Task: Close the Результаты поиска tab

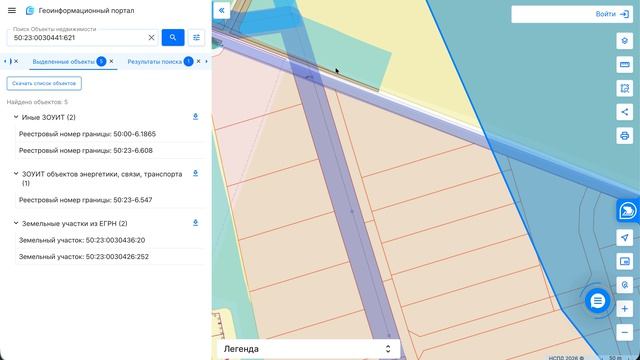Action: coord(198,61)
